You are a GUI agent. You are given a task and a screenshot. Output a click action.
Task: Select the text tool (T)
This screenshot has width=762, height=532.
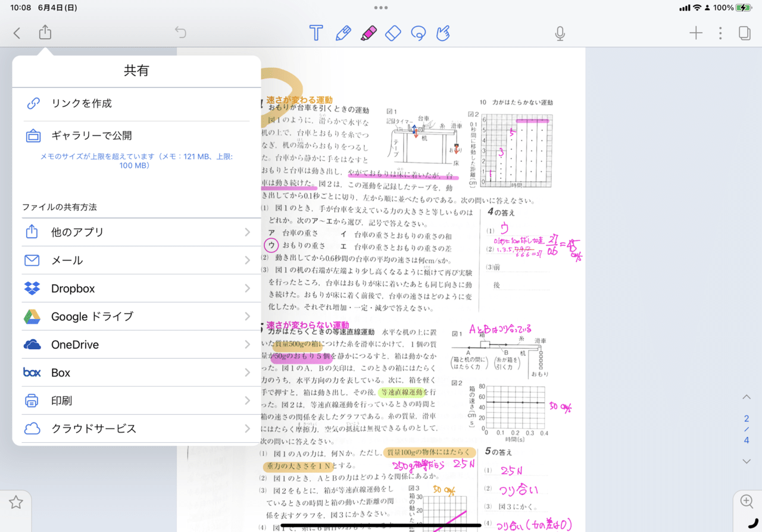(316, 33)
